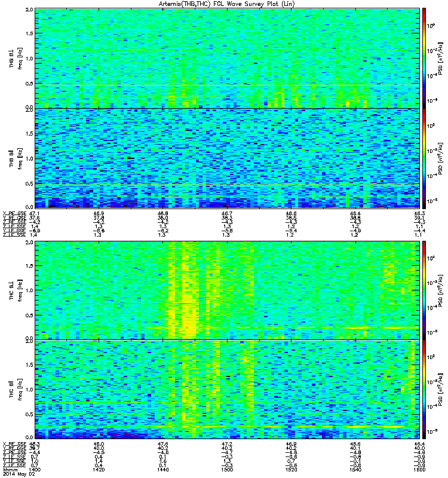Click the PSD color bar beside the THB B-parallel panel

click(424, 158)
